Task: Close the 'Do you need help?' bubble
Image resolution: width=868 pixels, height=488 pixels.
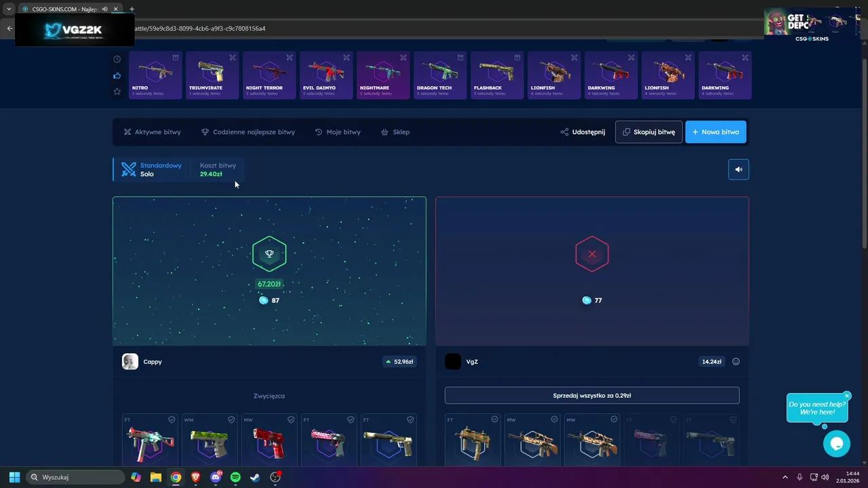Action: click(x=847, y=396)
